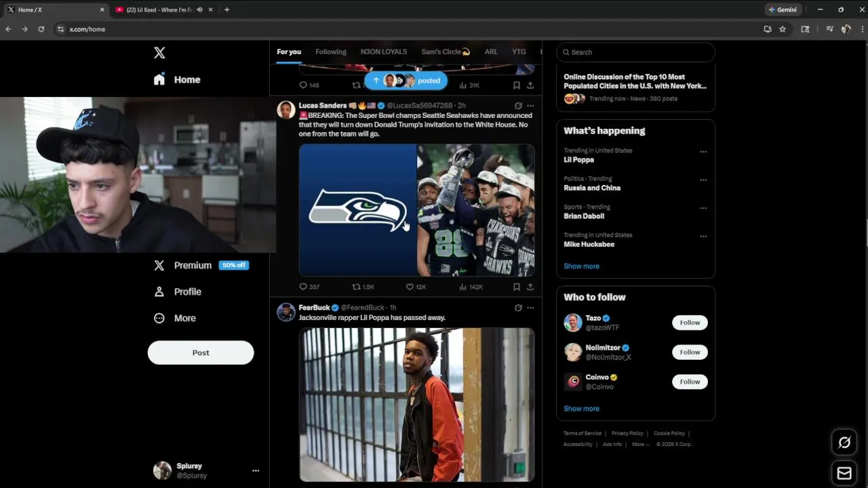The width and height of the screenshot is (868, 488).
Task: Open more options on Lucas Sanders post
Action: pos(530,106)
